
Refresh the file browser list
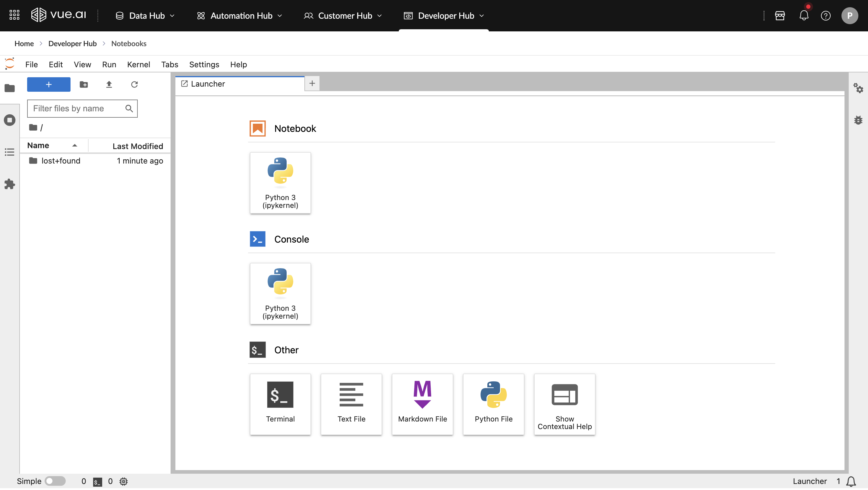(x=134, y=84)
